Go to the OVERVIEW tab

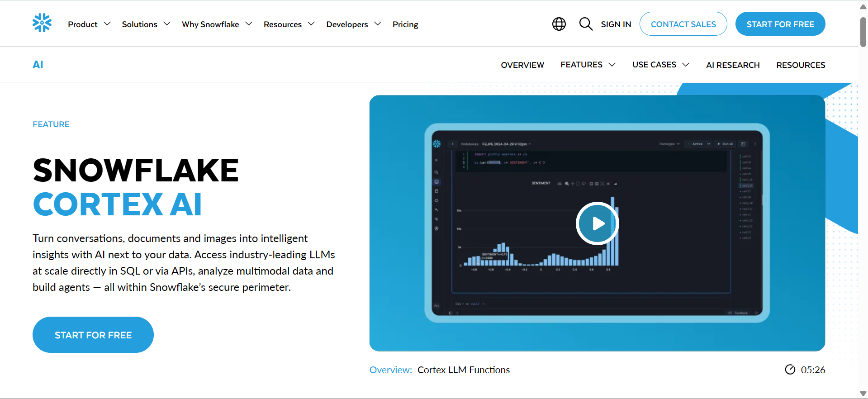522,65
